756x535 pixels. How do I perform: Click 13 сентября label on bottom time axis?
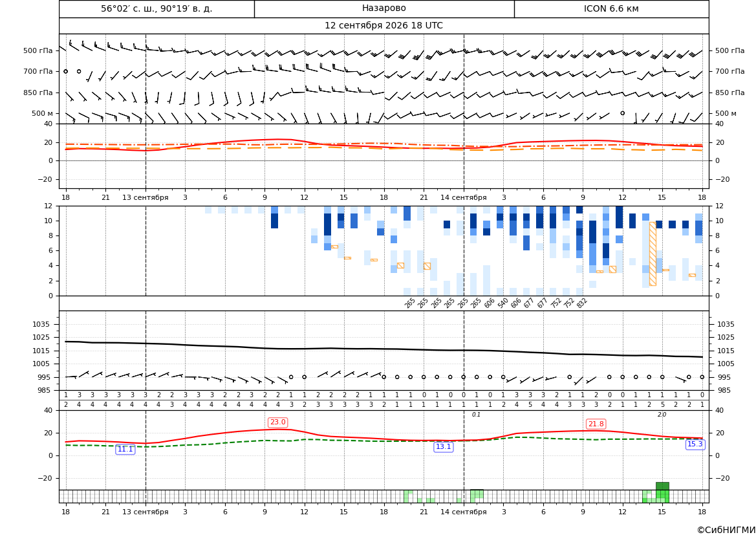click(145, 512)
